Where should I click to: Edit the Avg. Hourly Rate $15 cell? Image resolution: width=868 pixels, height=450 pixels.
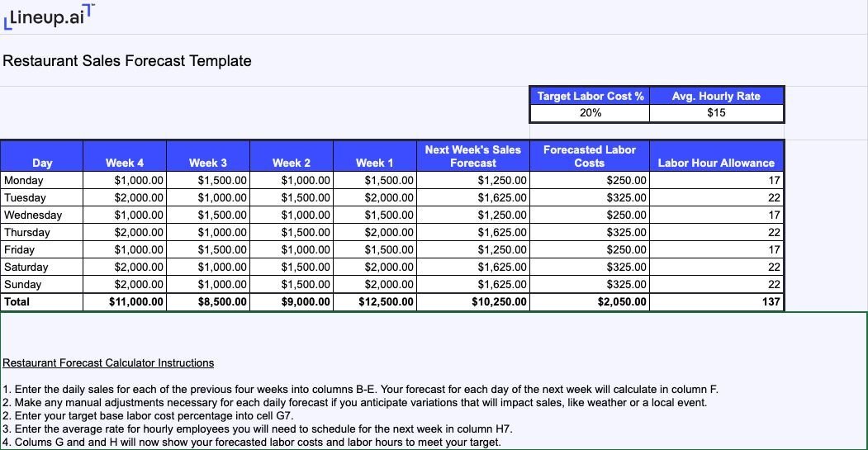(716, 113)
